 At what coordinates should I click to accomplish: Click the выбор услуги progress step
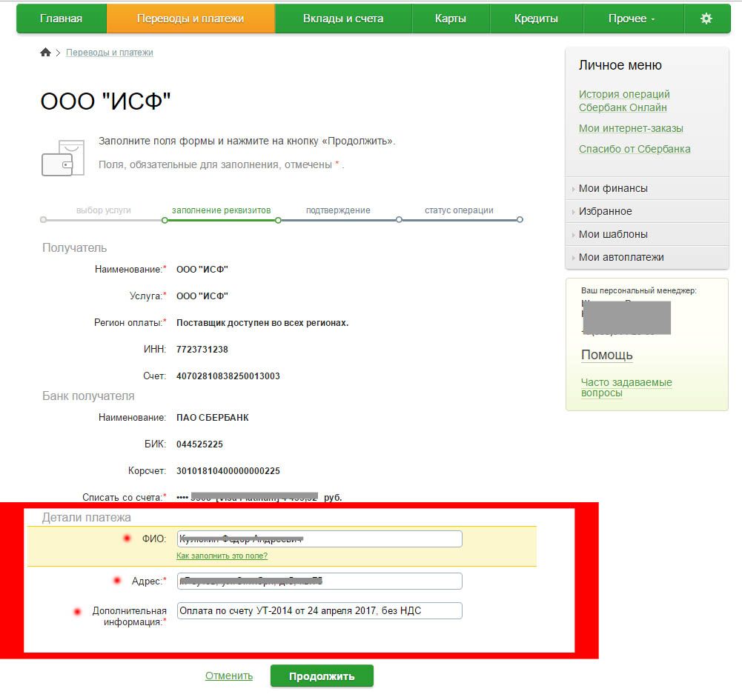pyautogui.click(x=103, y=210)
